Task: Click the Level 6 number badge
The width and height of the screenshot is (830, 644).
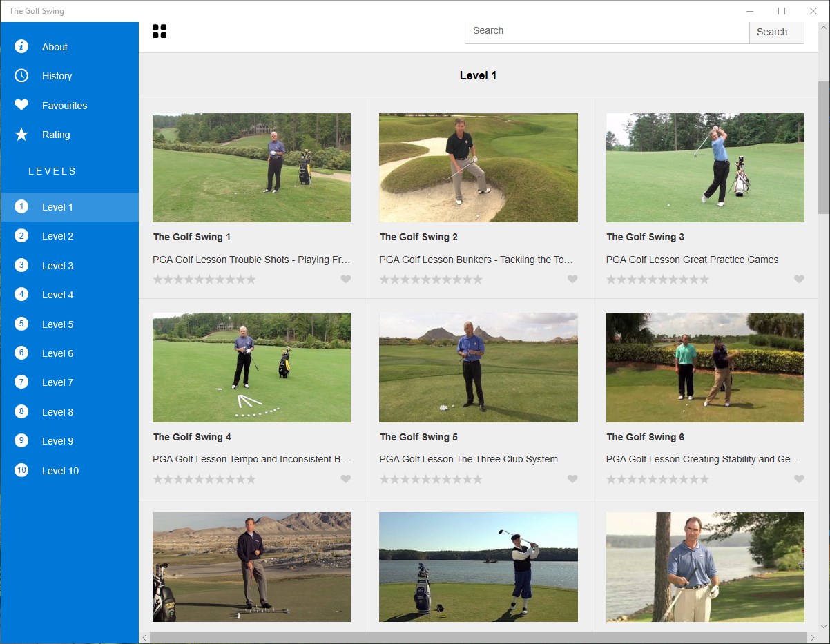Action: tap(21, 353)
